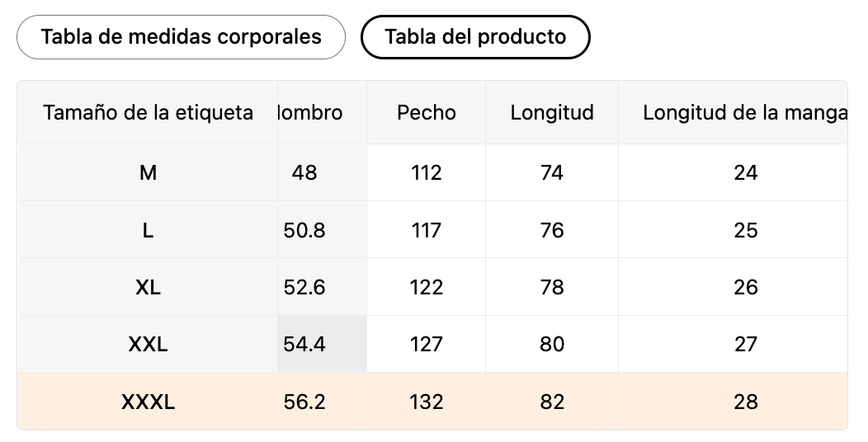Click the chest value 112 cell
868x442 pixels.
(x=427, y=172)
